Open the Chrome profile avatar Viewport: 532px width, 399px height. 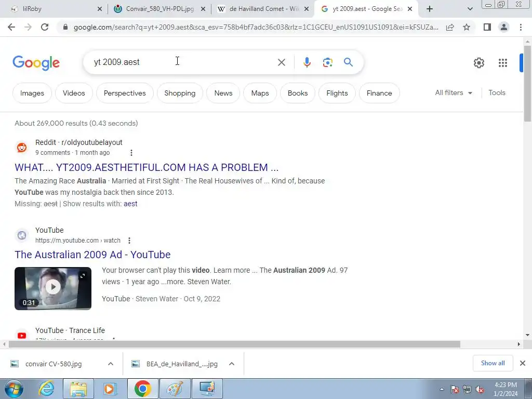pyautogui.click(x=504, y=27)
